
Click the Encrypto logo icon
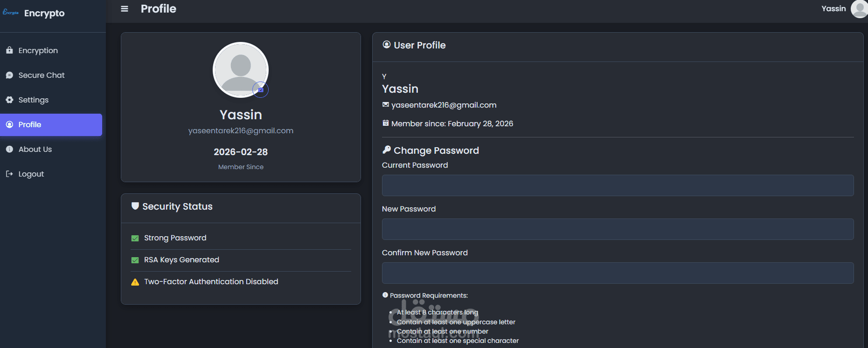pos(10,13)
